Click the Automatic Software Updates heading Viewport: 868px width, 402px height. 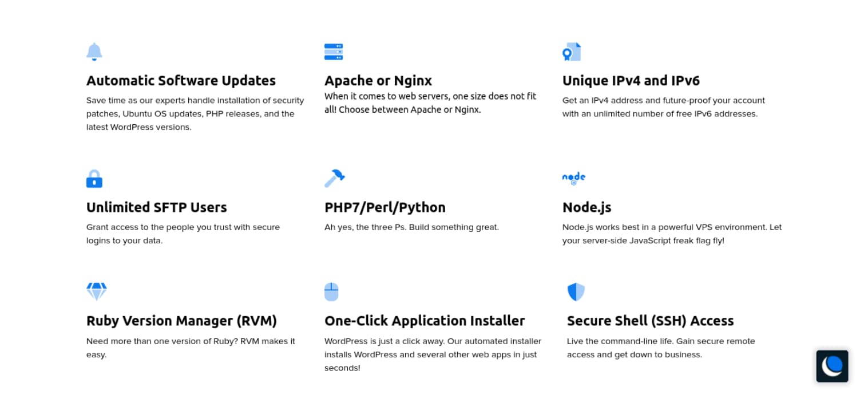click(x=181, y=80)
